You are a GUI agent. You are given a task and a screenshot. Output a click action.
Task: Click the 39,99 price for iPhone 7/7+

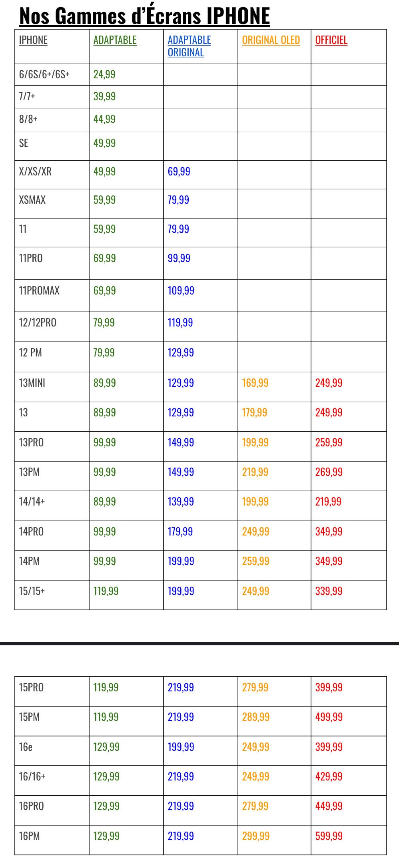click(x=104, y=96)
